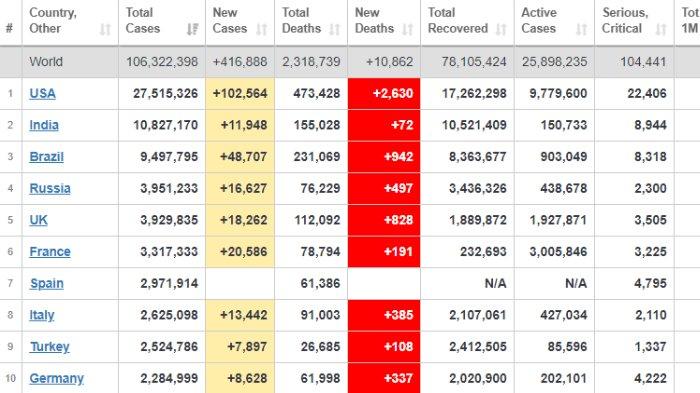This screenshot has height=393, width=700.
Task: Open the USA country link
Action: (x=42, y=93)
